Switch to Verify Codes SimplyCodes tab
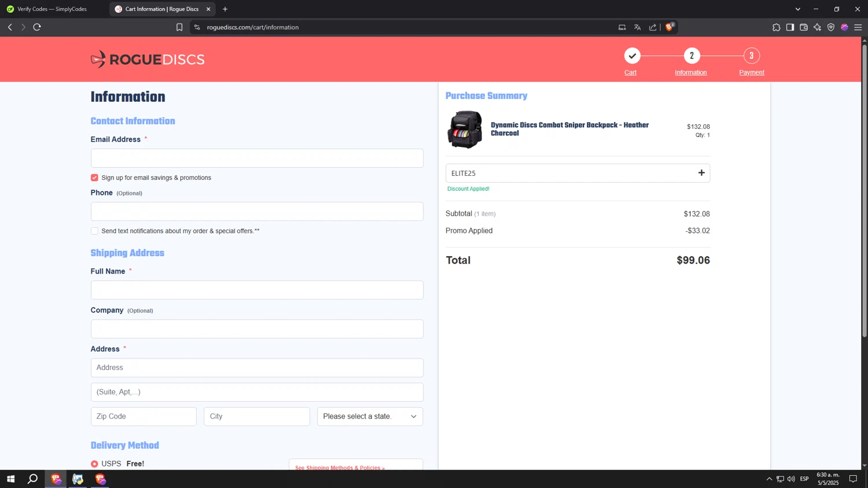 [53, 9]
